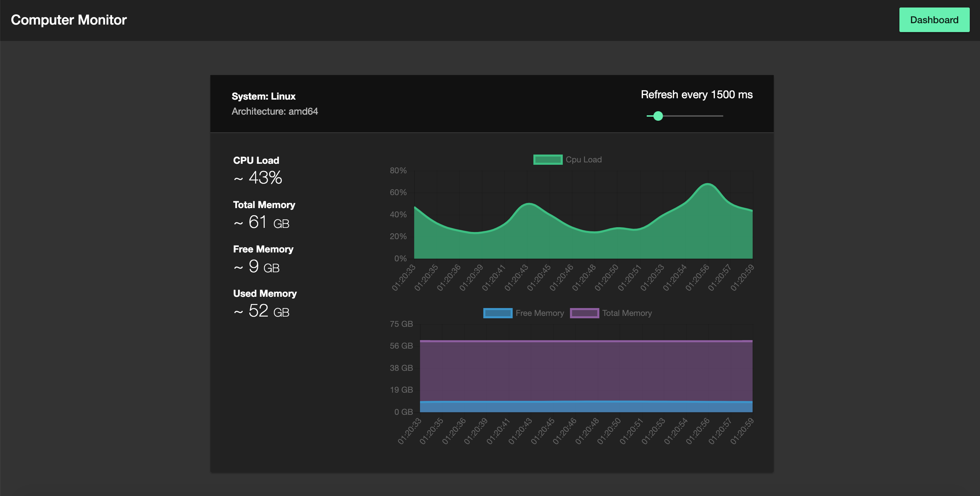This screenshot has height=496, width=980.
Task: Click the Refresh every 1500 ms label
Action: tap(696, 94)
